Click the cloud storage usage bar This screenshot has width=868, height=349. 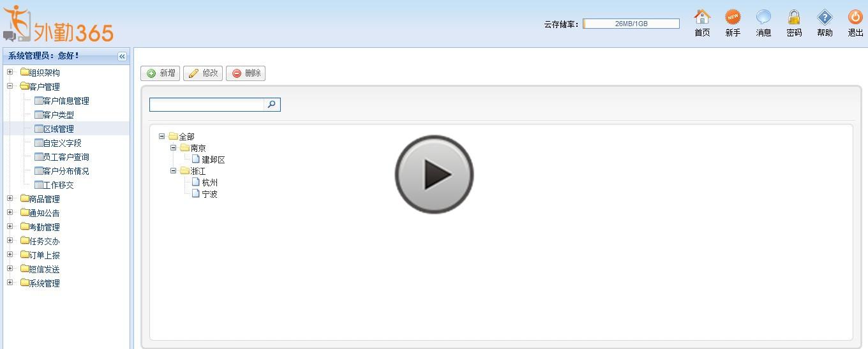click(631, 24)
